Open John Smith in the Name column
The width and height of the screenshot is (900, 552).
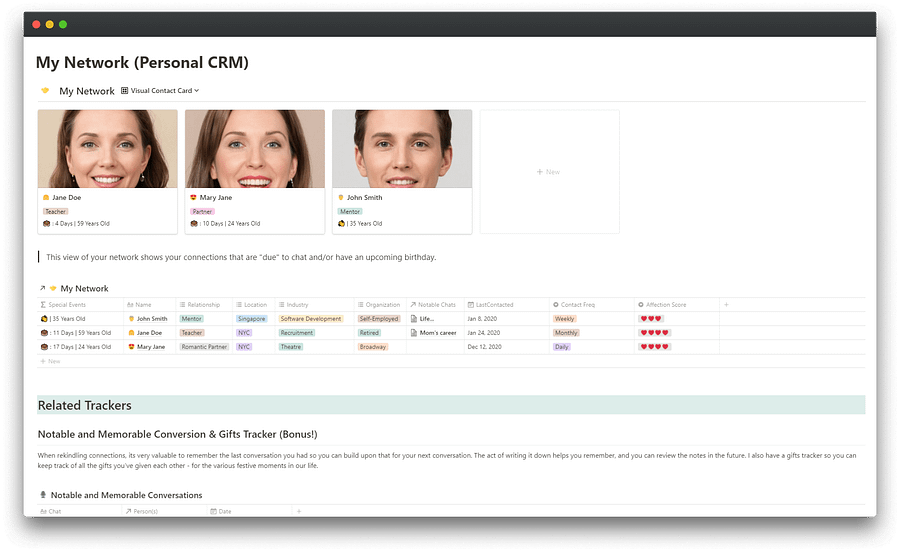click(152, 318)
